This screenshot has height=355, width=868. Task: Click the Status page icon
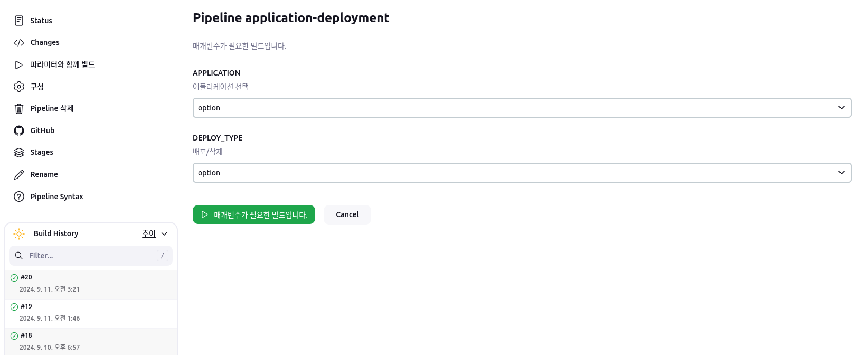[x=19, y=21]
